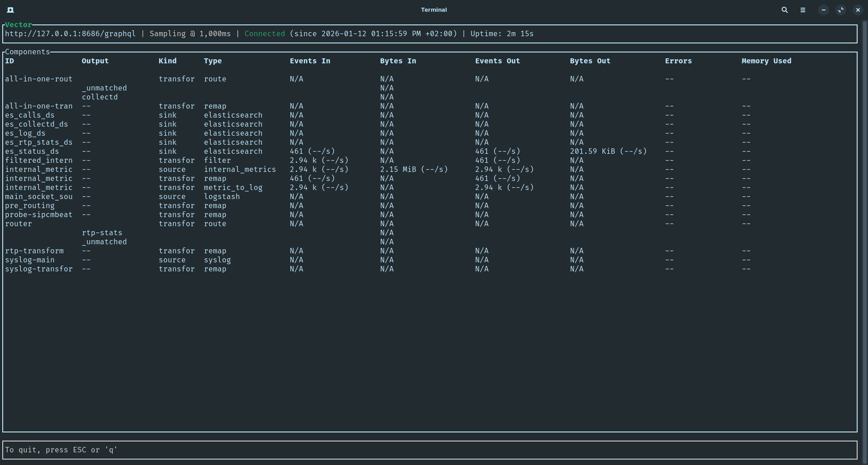Select the main_socket_sou component ID
Screen dimensions: 868x465
click(x=38, y=197)
